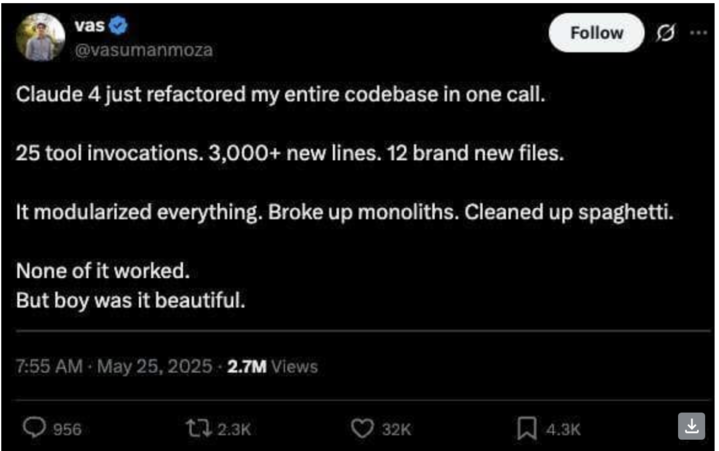Image resolution: width=719 pixels, height=451 pixels.
Task: Open the Grok slashed-circle icon beside Follow
Action: click(661, 33)
